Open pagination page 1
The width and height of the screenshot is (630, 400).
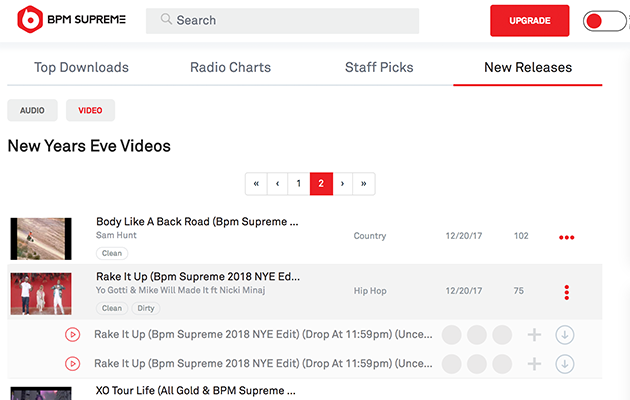pos(298,184)
